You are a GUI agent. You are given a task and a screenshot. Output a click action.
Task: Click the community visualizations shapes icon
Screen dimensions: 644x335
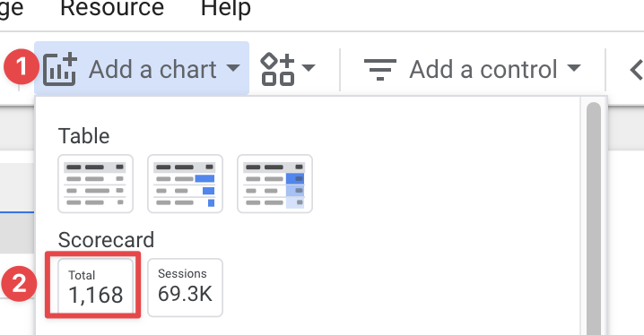[277, 69]
